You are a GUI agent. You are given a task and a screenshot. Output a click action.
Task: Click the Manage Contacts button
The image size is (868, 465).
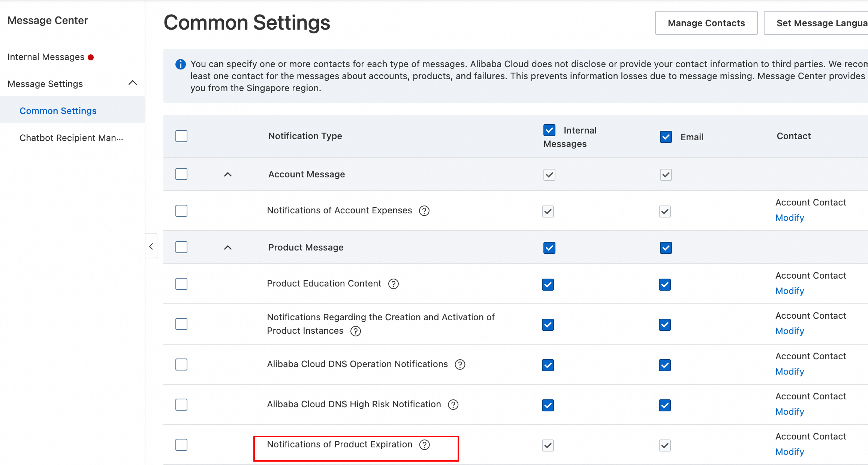(x=706, y=23)
